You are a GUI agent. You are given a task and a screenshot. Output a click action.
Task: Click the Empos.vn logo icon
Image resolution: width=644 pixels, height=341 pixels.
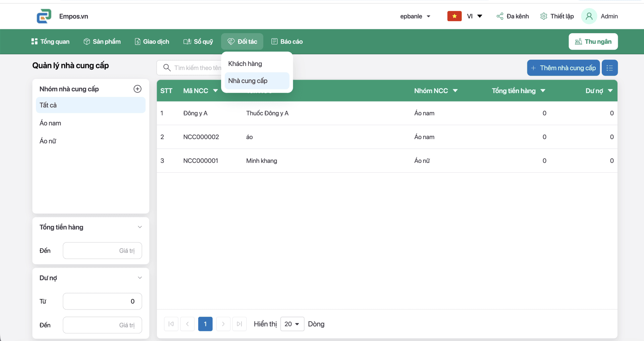(44, 16)
